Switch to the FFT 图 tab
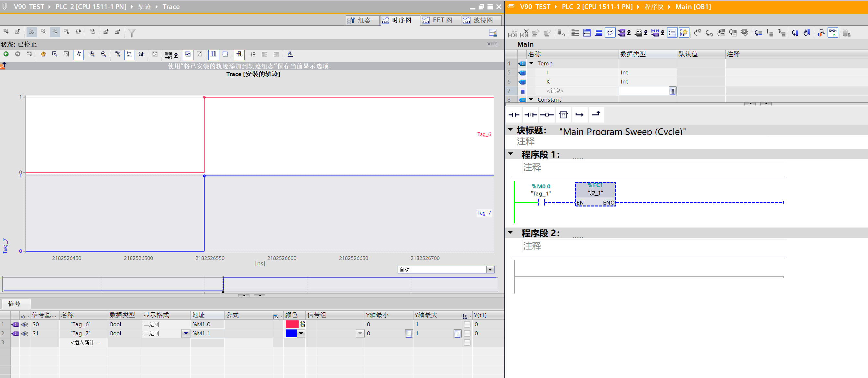The image size is (868, 378). point(441,20)
